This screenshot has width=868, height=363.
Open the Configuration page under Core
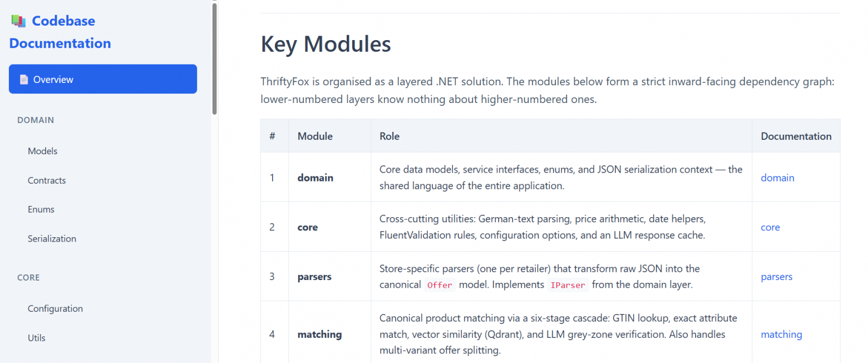pyautogui.click(x=55, y=308)
